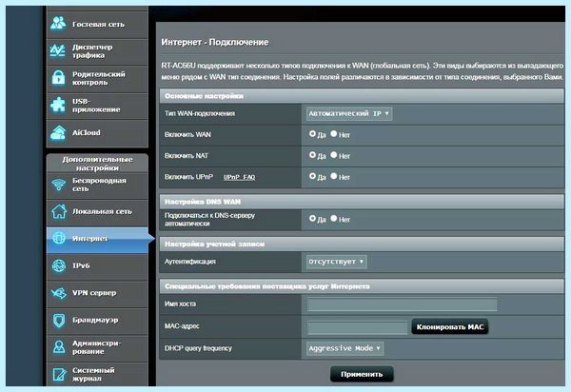Open the Тип WAN-подключения dropdown
Screen dimensions: 571x392
(349, 113)
